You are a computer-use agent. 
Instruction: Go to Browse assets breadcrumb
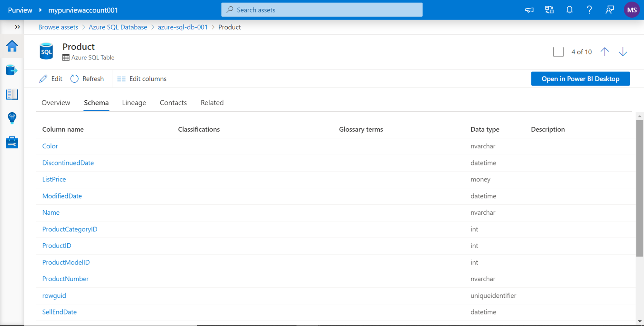58,27
